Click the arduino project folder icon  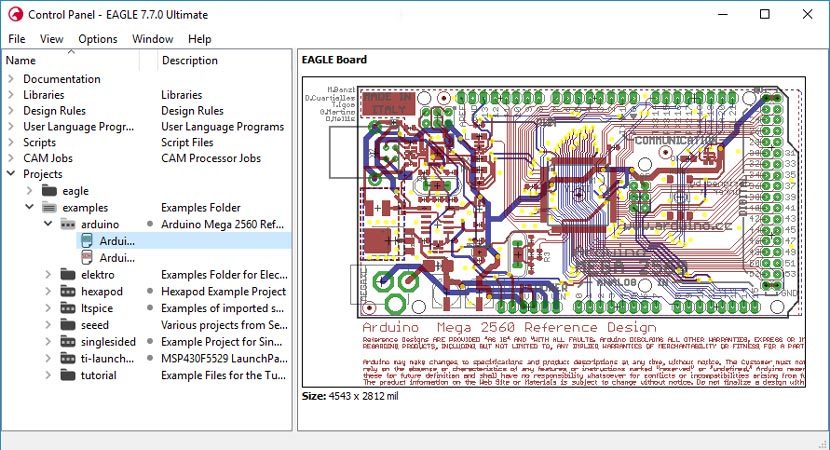[x=68, y=224]
